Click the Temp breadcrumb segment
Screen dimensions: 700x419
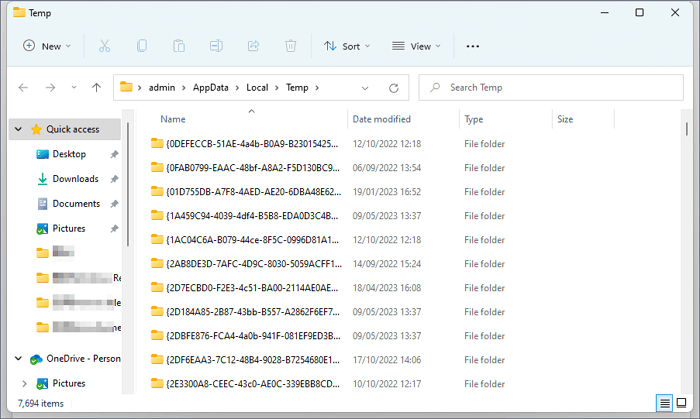(x=297, y=87)
